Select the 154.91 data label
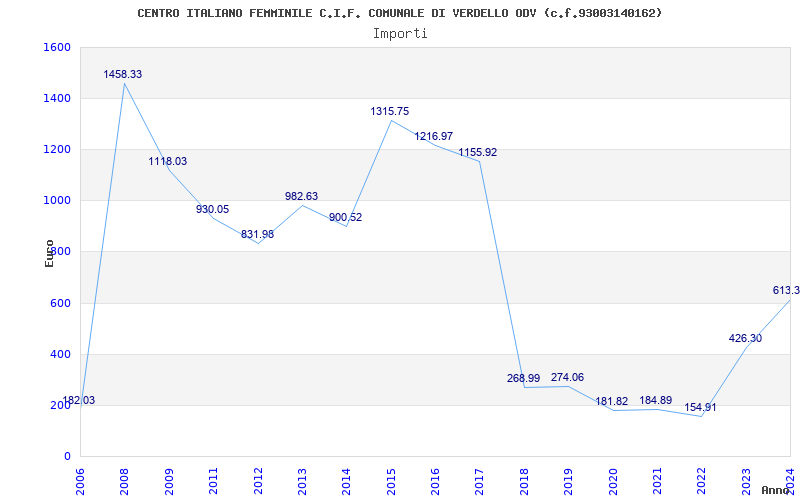The width and height of the screenshot is (800, 500). click(x=700, y=408)
